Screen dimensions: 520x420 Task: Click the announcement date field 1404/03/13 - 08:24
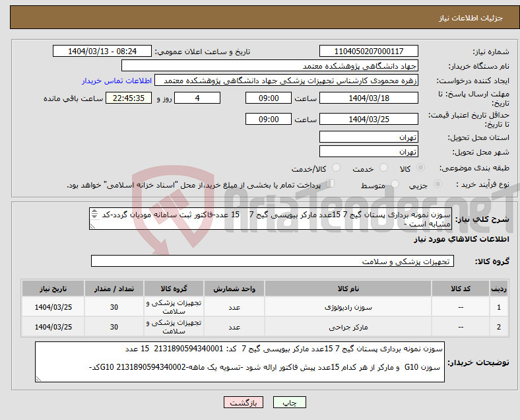pyautogui.click(x=102, y=51)
